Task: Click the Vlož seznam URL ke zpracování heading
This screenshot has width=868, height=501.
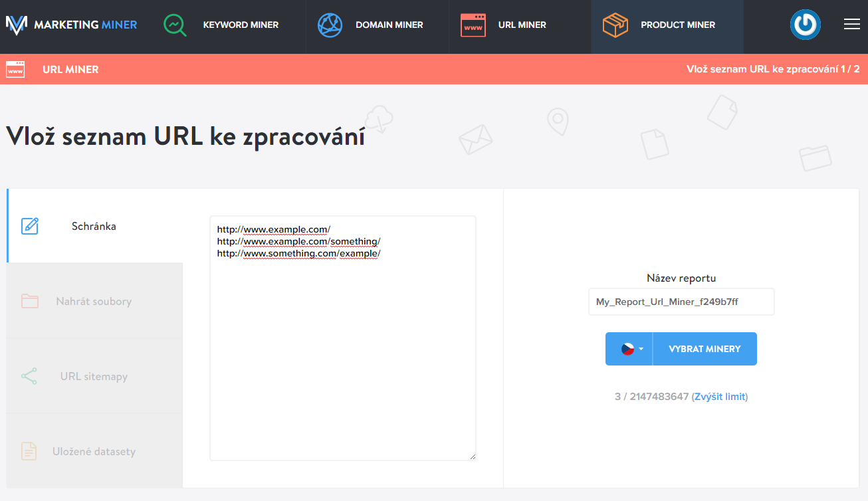Action: click(x=185, y=136)
